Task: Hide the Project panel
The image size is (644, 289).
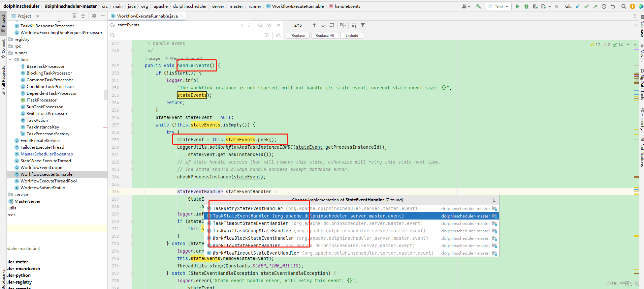Action: pos(103,16)
